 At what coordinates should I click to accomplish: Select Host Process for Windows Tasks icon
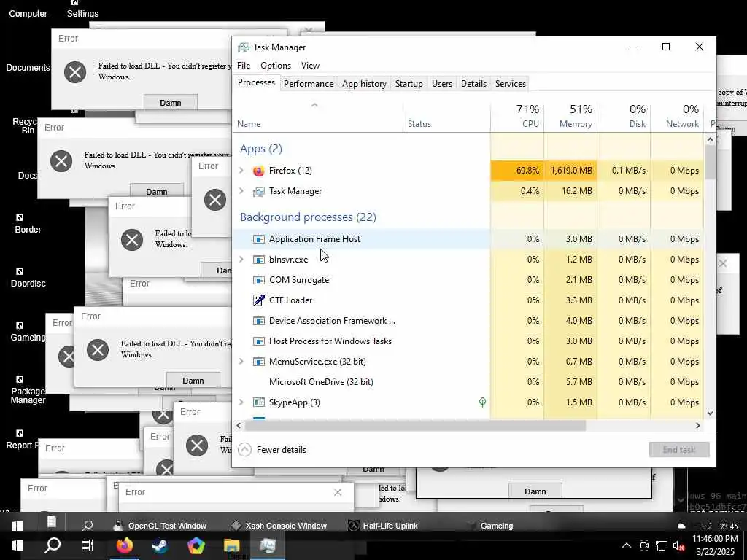(259, 341)
